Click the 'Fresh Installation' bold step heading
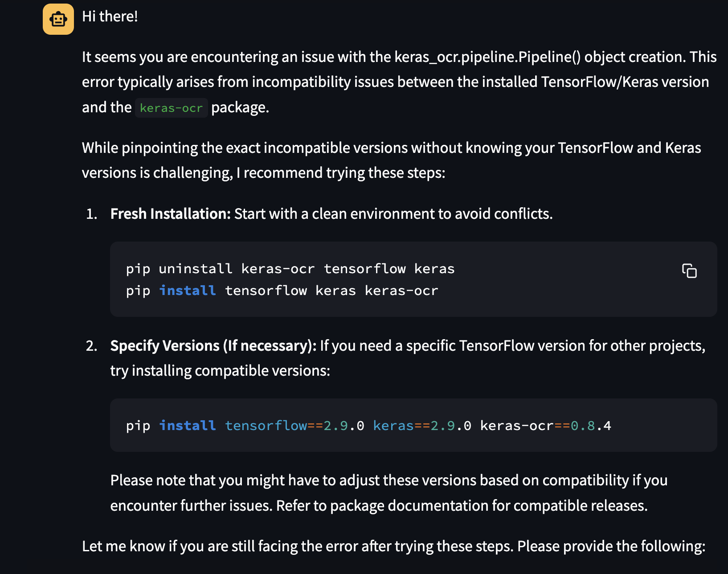Viewport: 728px width, 574px height. point(169,214)
